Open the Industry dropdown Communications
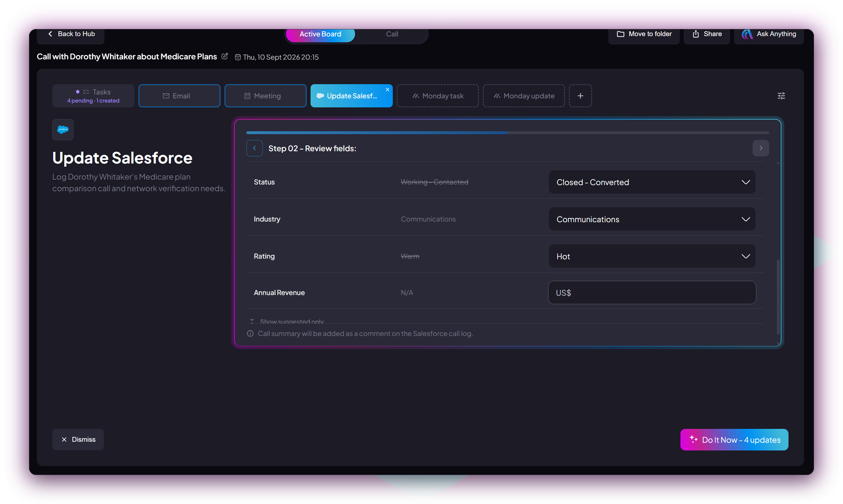Image resolution: width=843 pixels, height=504 pixels. click(652, 219)
